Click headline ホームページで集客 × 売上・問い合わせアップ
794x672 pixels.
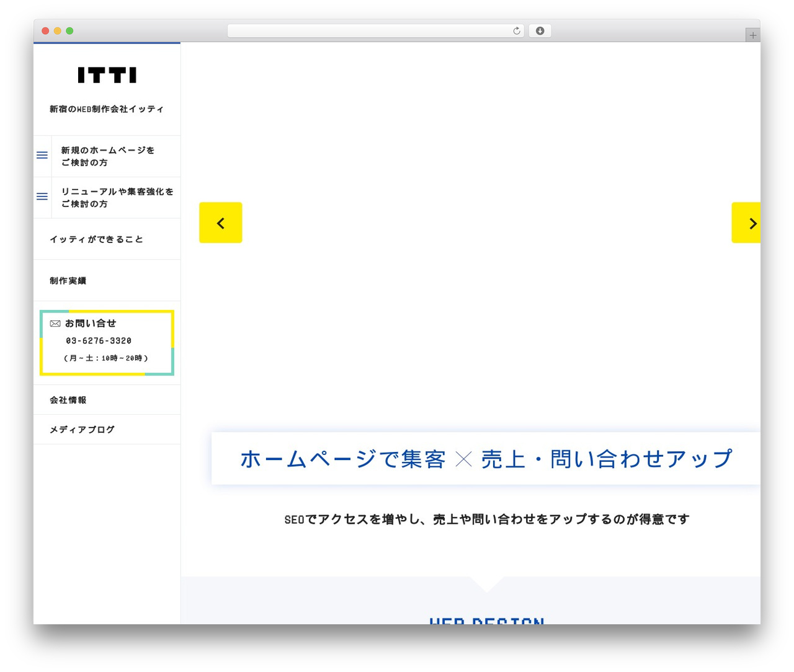coord(486,459)
